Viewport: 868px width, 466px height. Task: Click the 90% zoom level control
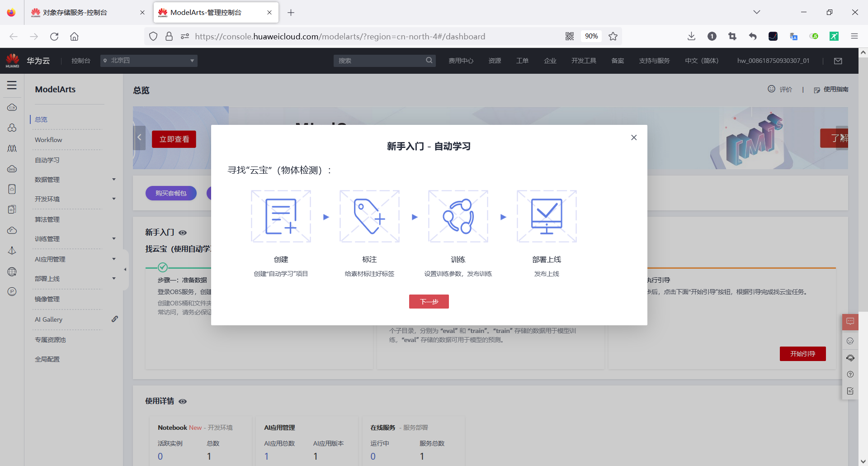tap(591, 36)
